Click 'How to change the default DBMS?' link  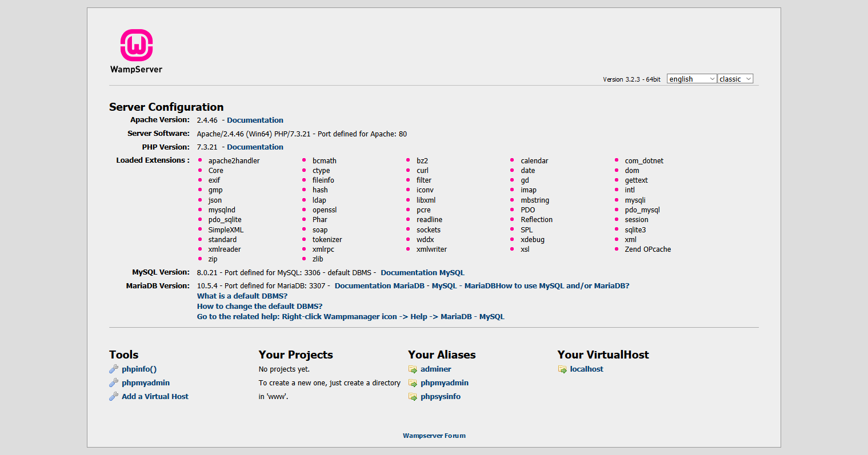[259, 307]
